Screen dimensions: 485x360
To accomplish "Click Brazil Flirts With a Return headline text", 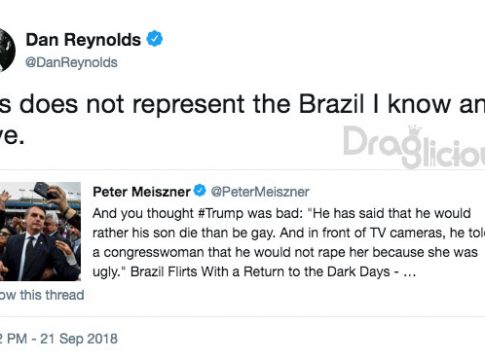I will pyautogui.click(x=260, y=272).
